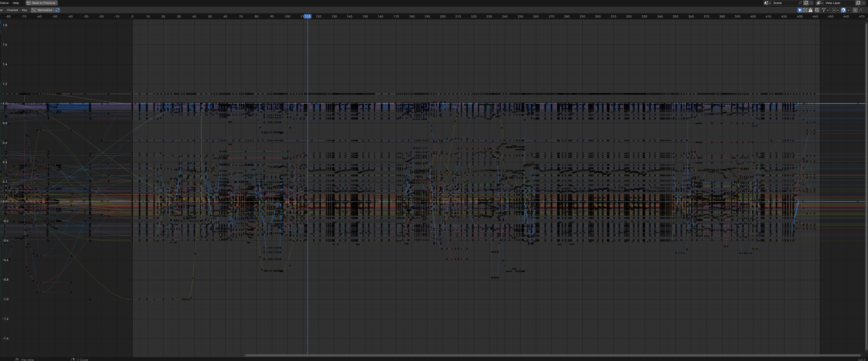Expand the filters funnel dropdown
Screen dimensions: 868x361
825,10
